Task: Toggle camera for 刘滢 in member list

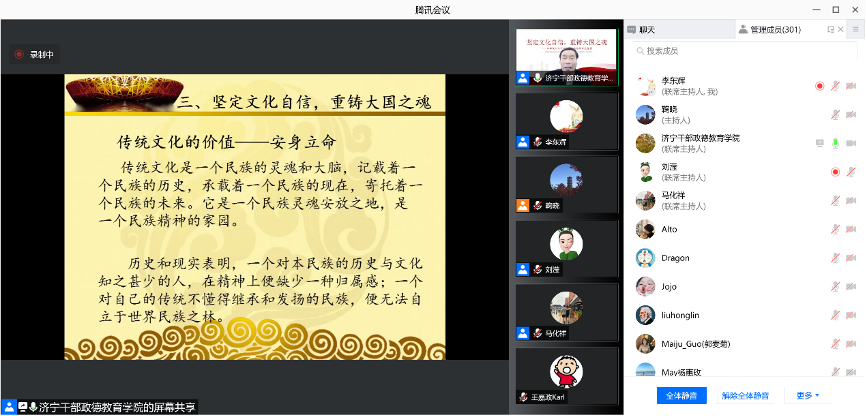Action: [850, 172]
